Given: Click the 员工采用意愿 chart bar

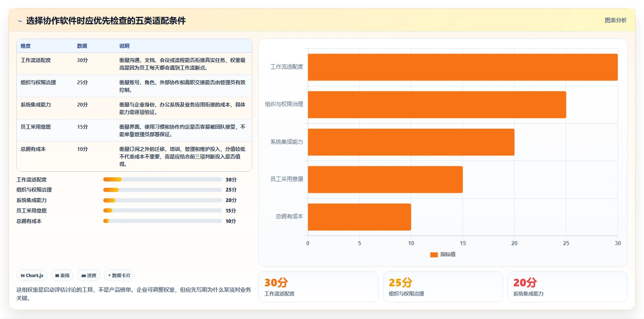Looking at the screenshot, I should point(385,179).
